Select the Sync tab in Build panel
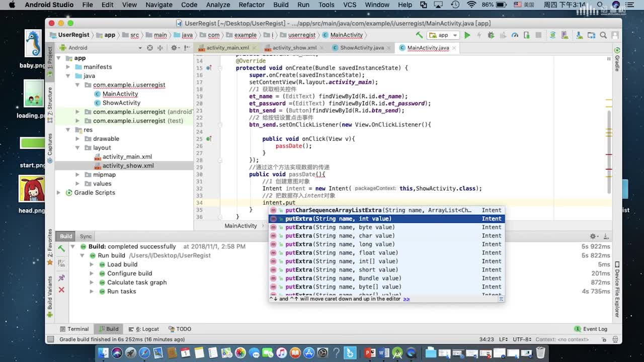Image resolution: width=644 pixels, height=362 pixels. pyautogui.click(x=86, y=236)
